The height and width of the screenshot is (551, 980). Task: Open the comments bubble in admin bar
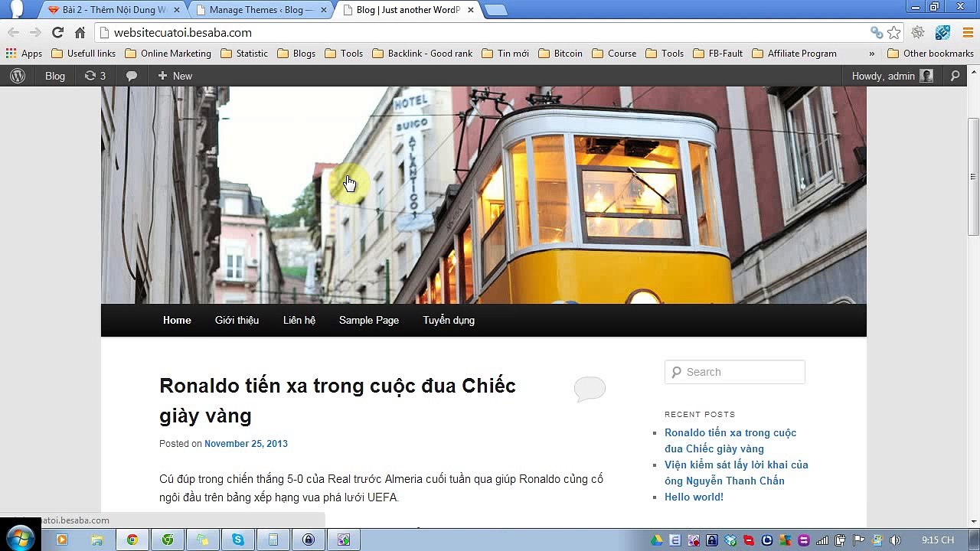coord(132,76)
